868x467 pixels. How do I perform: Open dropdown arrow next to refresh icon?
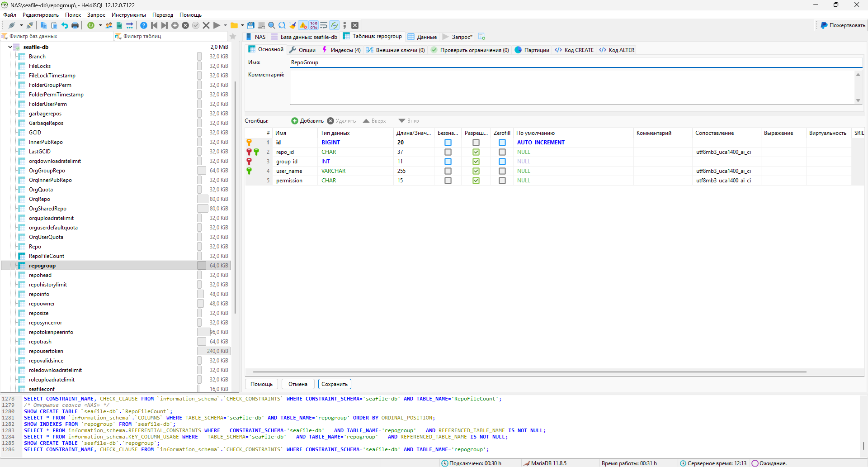100,25
